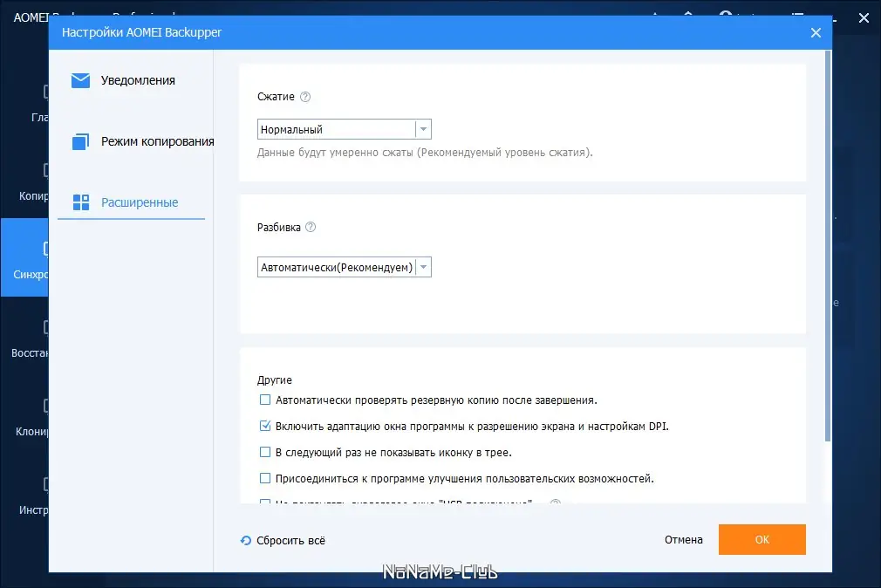Open the Нормальный compression level dropdown

pos(344,129)
